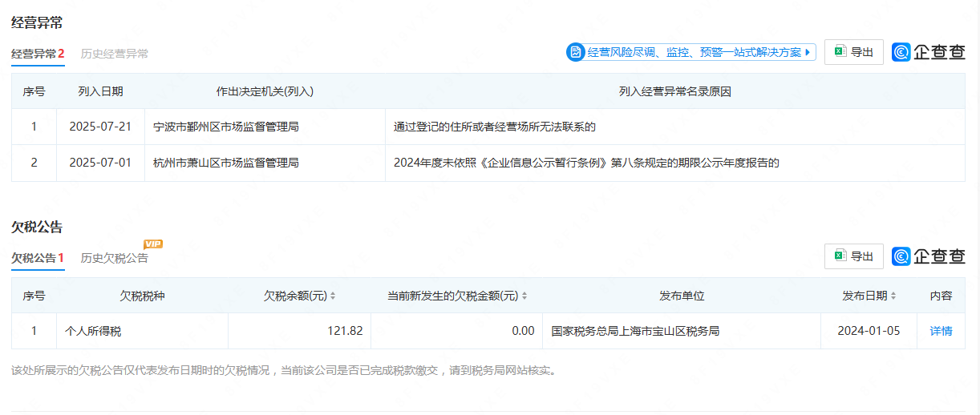Sort by 当前新发生的欠税金额 column arrows
Viewport: 980px width, 415px height.
pos(524,296)
